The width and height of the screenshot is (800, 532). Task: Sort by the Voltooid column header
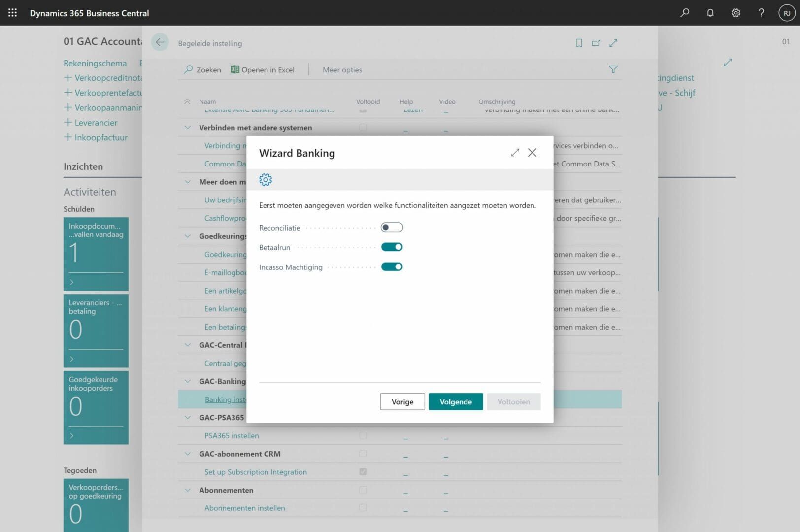pos(368,101)
